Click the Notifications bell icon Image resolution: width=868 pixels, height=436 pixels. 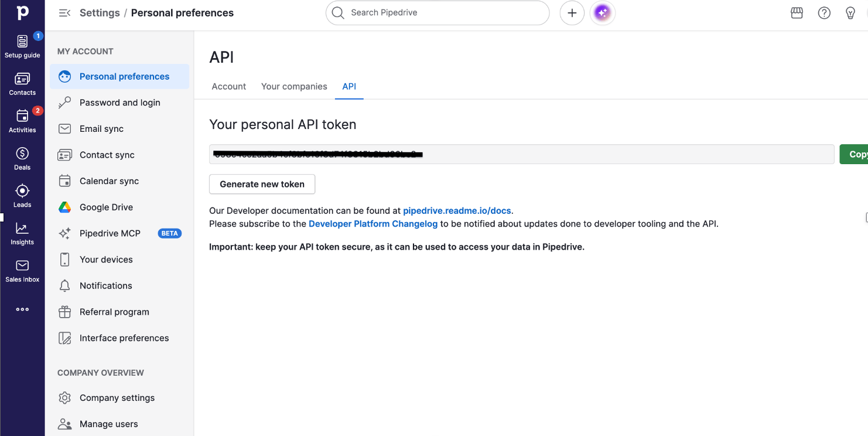(64, 285)
